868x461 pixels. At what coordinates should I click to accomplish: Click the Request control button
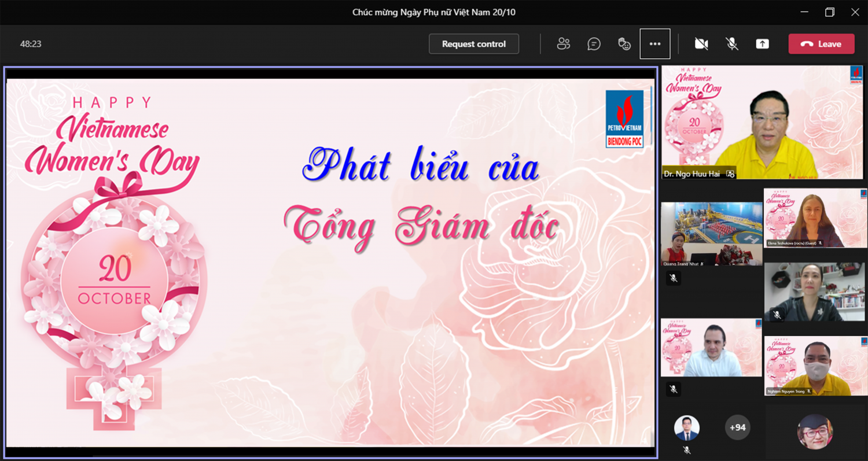coord(474,44)
